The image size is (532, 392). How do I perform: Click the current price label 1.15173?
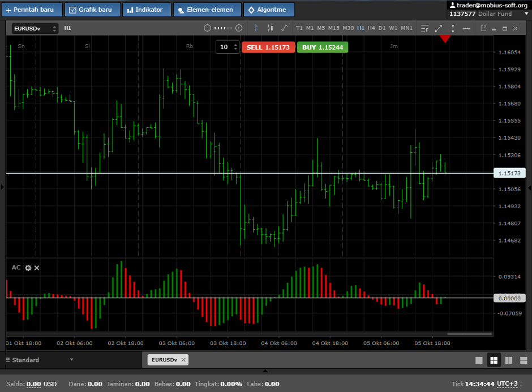[509, 173]
